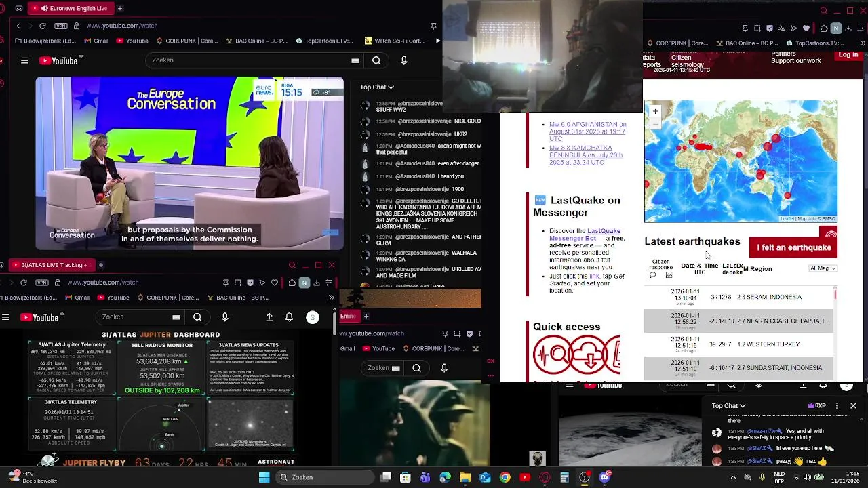This screenshot has width=868, height=488.
Task: Click search magnifier in Emine YouTube window
Action: [x=417, y=368]
